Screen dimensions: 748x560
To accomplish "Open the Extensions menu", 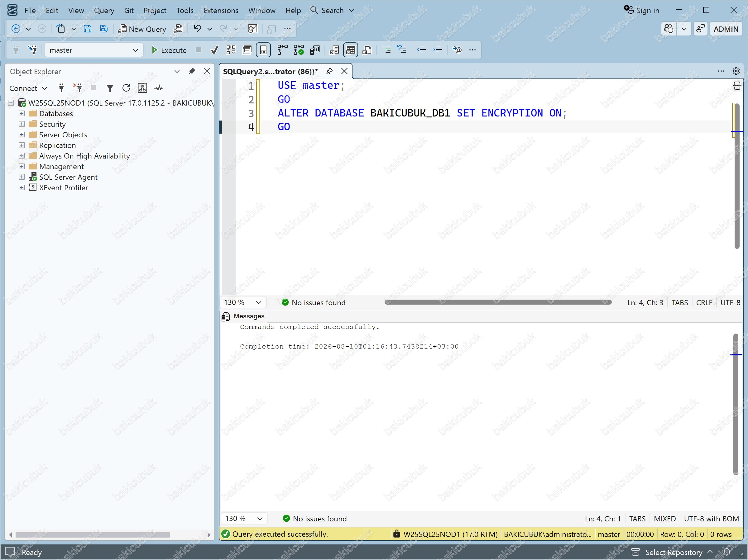I will point(220,11).
